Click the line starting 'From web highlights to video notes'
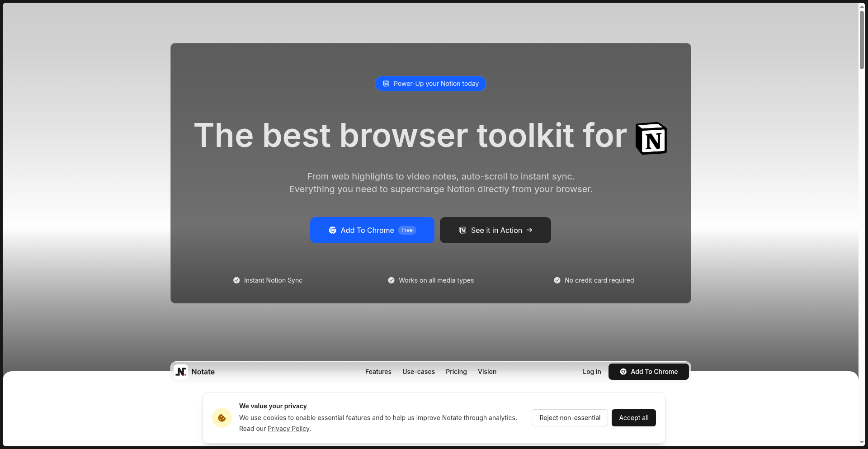 pyautogui.click(x=441, y=176)
